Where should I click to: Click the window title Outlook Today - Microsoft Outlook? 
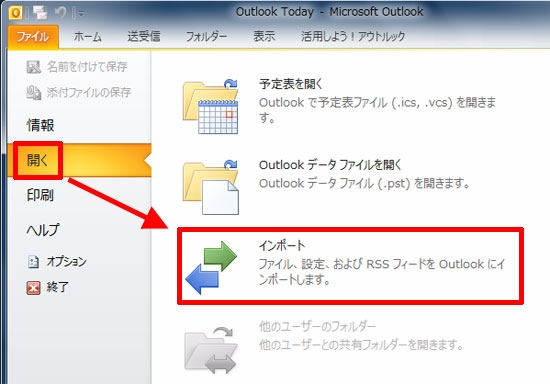[x=329, y=12]
